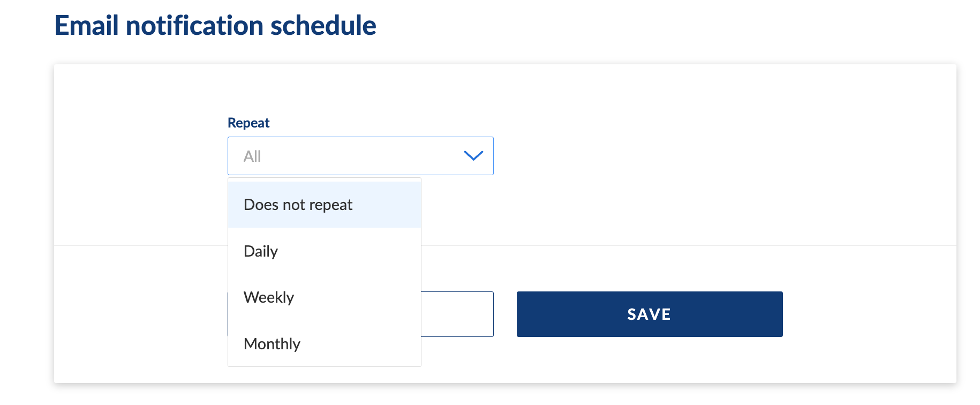980x405 pixels.
Task: Click the highlighted row in the options list
Action: coord(325,205)
